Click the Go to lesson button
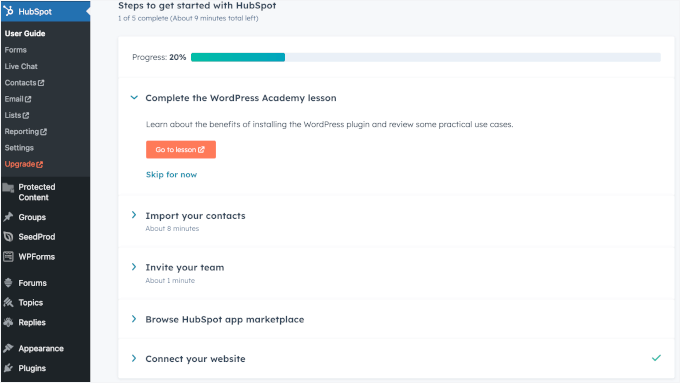680x383 pixels. (181, 150)
